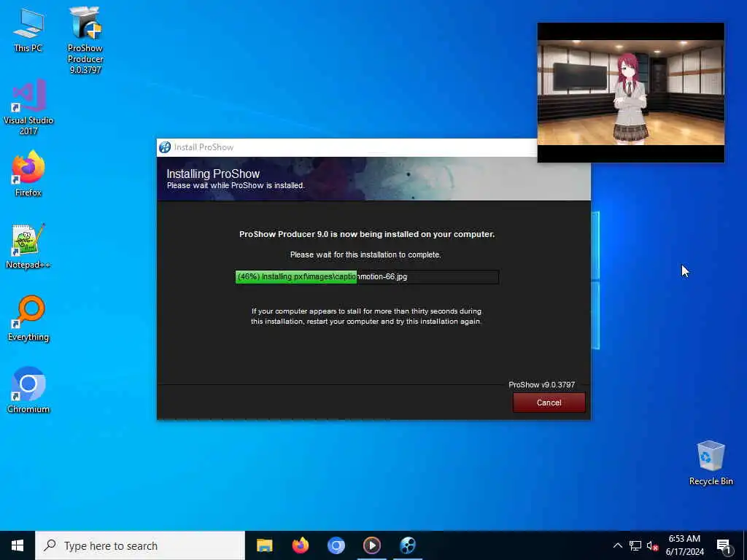Click the Install ProShow title bar icon
Viewport: 747px width, 560px height.
(x=165, y=147)
